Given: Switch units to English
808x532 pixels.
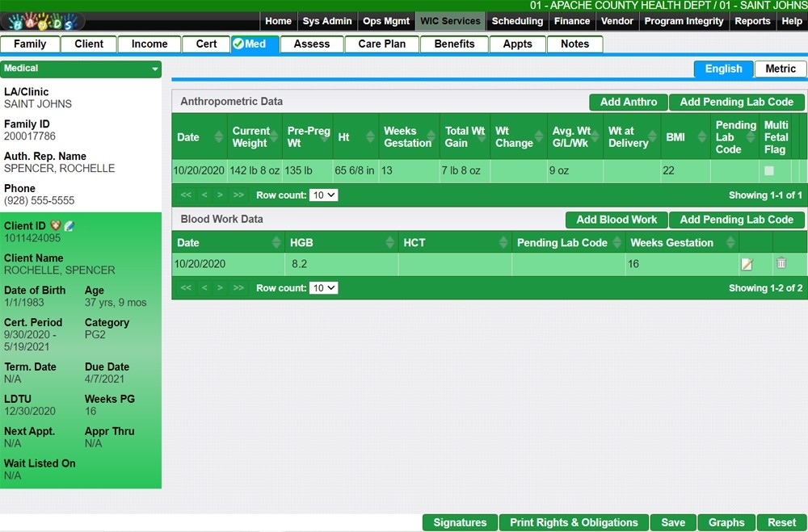Looking at the screenshot, I should click(x=723, y=69).
